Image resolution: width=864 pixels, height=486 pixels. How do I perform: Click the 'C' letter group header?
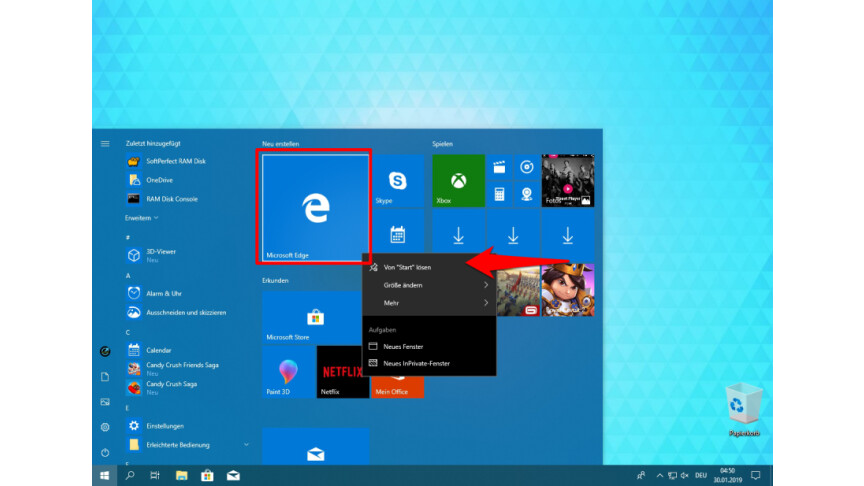128,332
